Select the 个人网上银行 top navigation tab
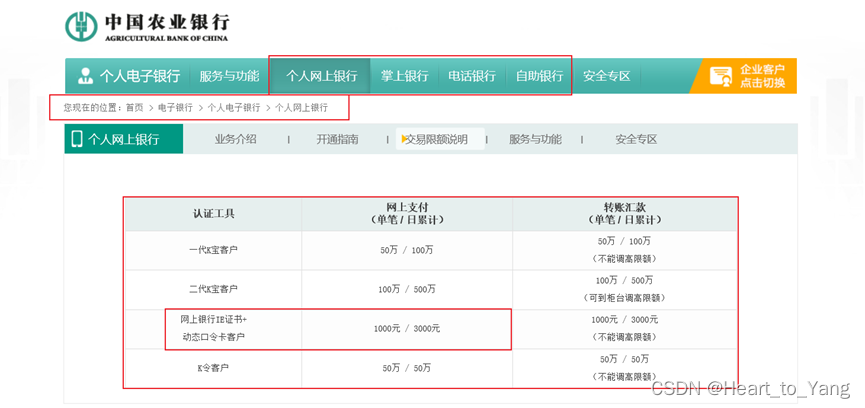This screenshot has width=865, height=408. pyautogui.click(x=321, y=76)
